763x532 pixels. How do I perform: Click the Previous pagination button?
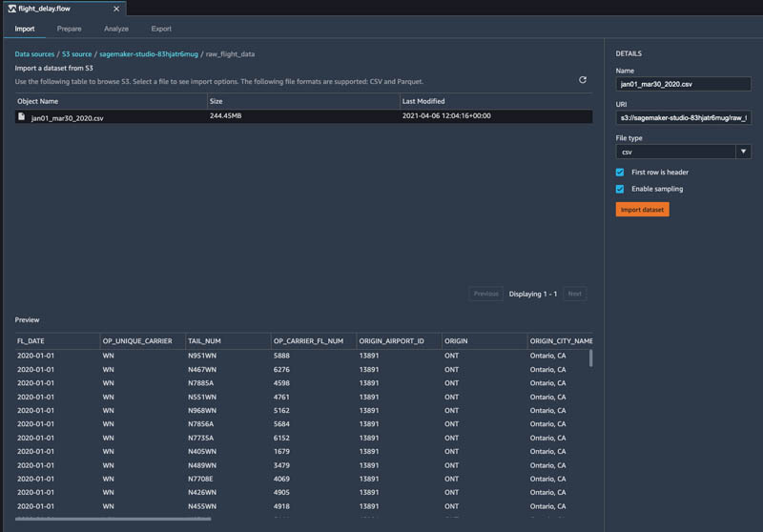[485, 294]
